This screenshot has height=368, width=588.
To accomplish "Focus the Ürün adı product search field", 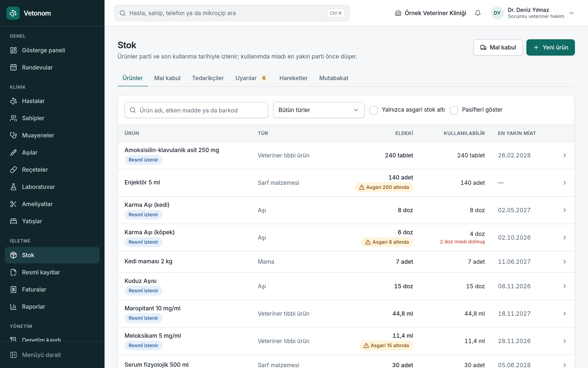I will point(196,110).
